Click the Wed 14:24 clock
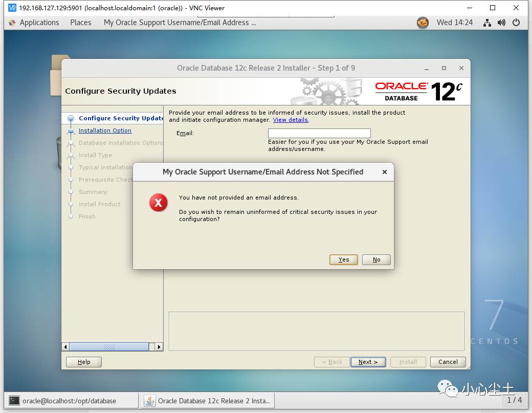The height and width of the screenshot is (413, 532). click(x=455, y=23)
